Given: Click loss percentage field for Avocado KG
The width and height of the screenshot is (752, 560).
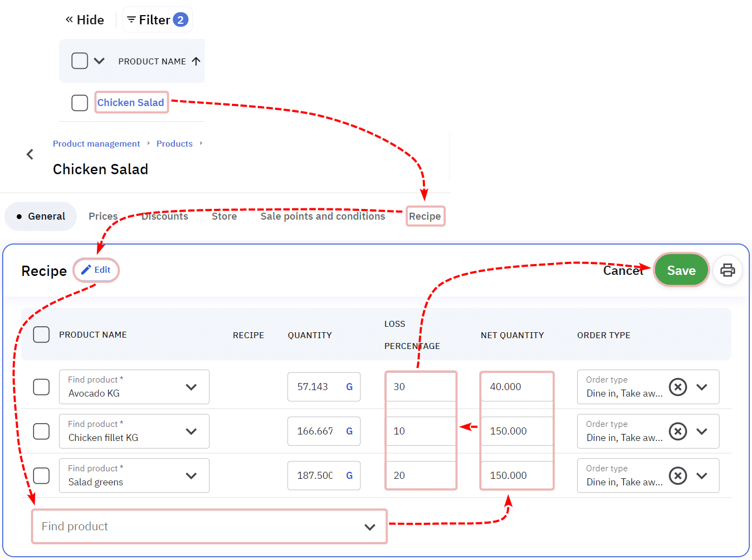Looking at the screenshot, I should (421, 387).
